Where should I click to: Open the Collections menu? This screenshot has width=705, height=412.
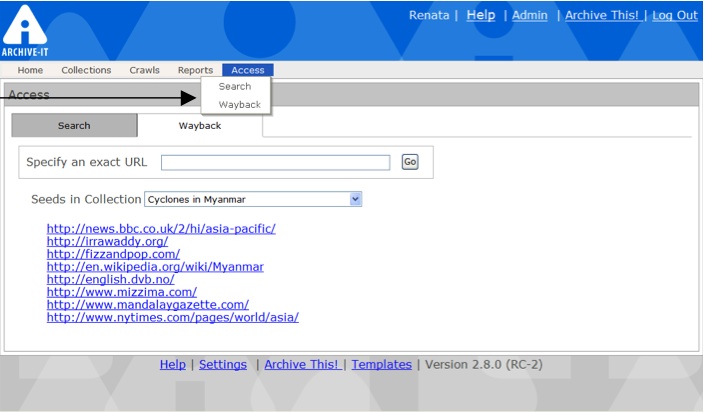(86, 70)
